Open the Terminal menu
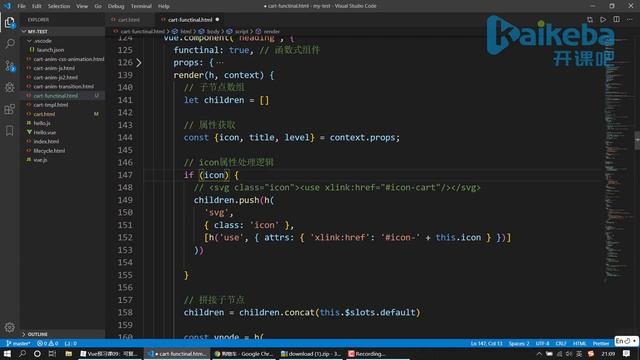This screenshot has height=360, width=640. (141, 6)
